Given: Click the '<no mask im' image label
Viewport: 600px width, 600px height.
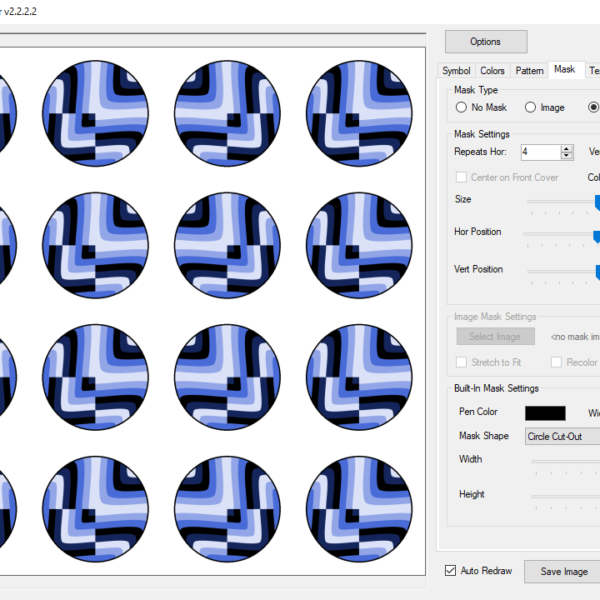Looking at the screenshot, I should pos(575,337).
